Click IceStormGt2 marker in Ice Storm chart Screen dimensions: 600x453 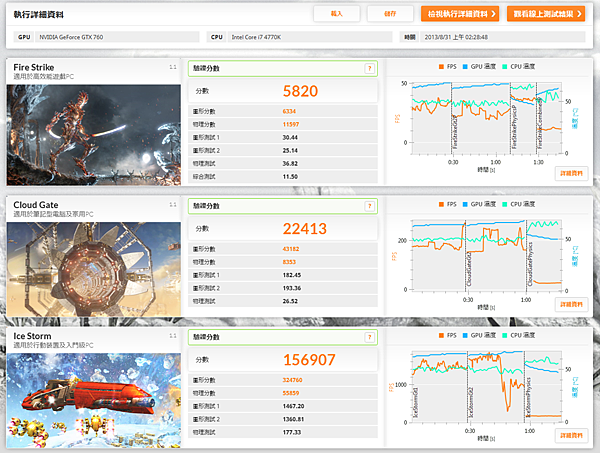tap(471, 402)
